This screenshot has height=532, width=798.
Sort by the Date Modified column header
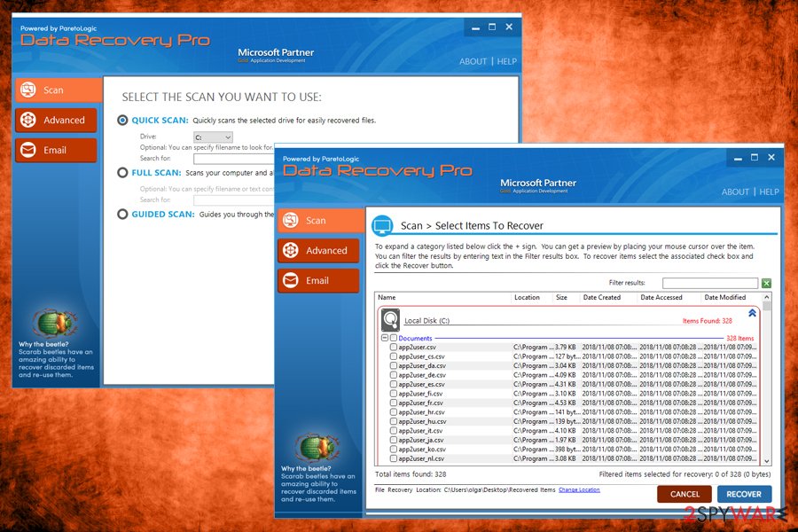(731, 297)
